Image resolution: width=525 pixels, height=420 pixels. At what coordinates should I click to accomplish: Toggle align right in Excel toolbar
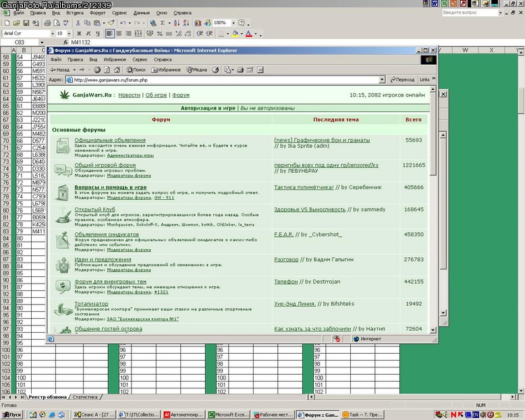(128, 34)
